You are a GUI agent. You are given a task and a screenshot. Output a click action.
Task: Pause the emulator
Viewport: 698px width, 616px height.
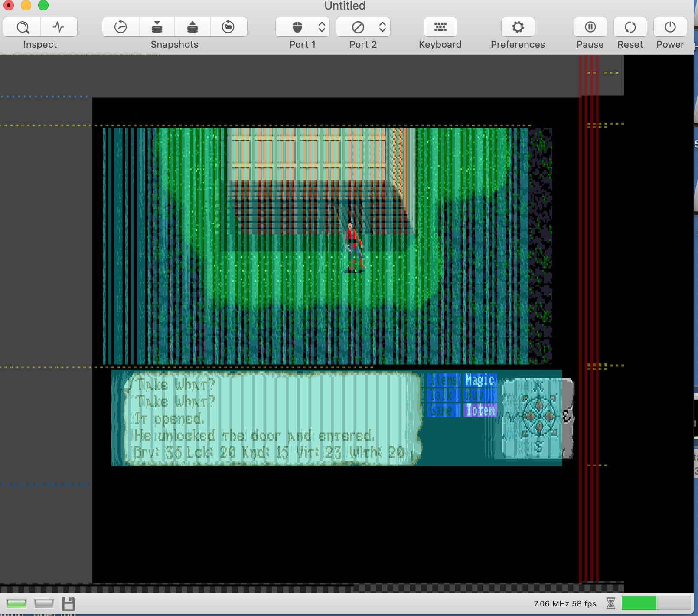click(x=590, y=27)
